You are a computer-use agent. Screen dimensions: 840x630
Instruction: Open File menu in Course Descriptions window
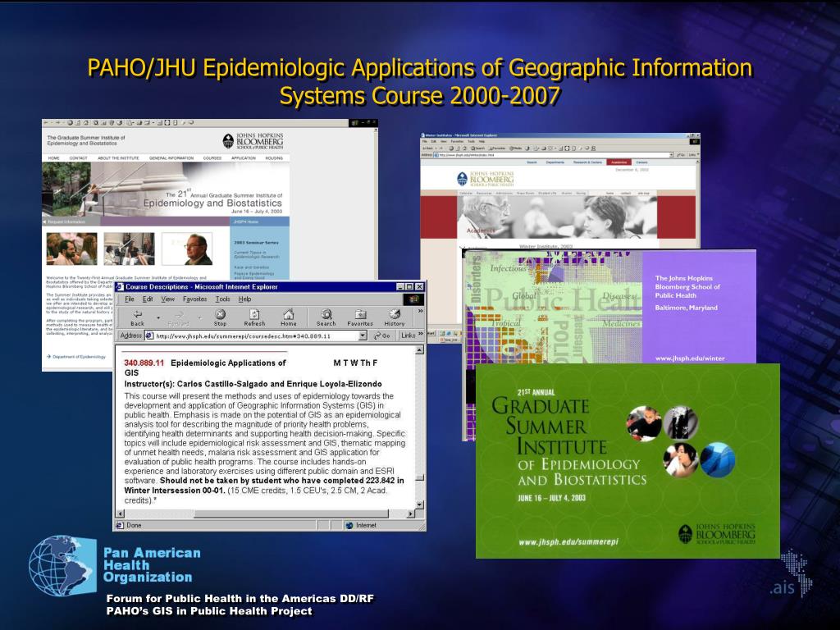pyautogui.click(x=130, y=299)
